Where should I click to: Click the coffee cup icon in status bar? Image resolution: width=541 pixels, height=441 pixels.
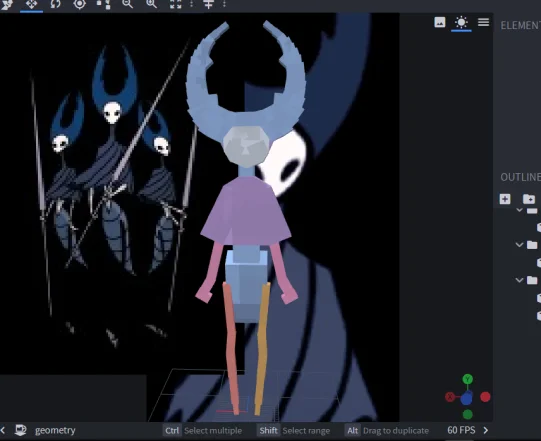pos(21,430)
